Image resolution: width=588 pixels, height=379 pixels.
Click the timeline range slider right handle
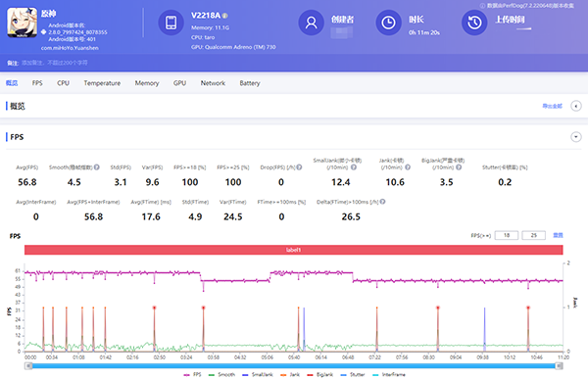[x=560, y=366]
